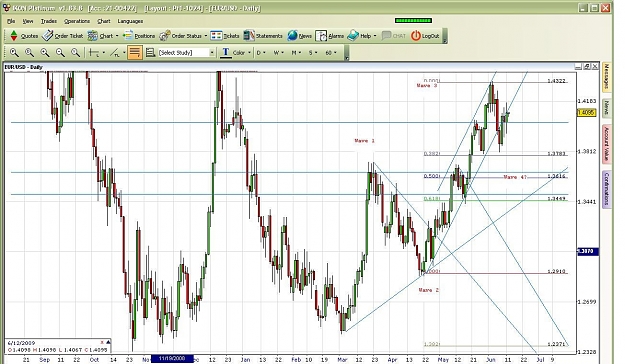Open the News globe button
Image resolution: width=625 pixels, height=364 pixels.
[299, 36]
